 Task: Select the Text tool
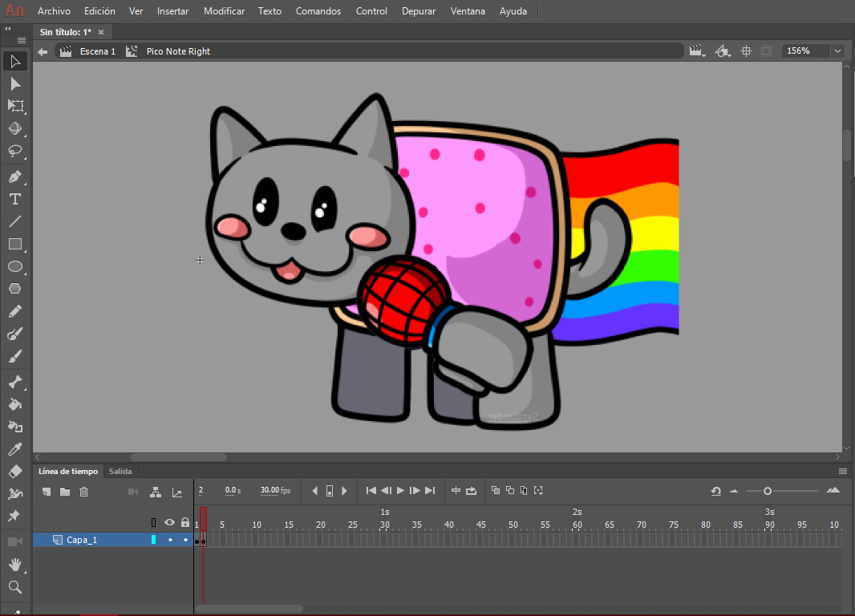coord(14,199)
